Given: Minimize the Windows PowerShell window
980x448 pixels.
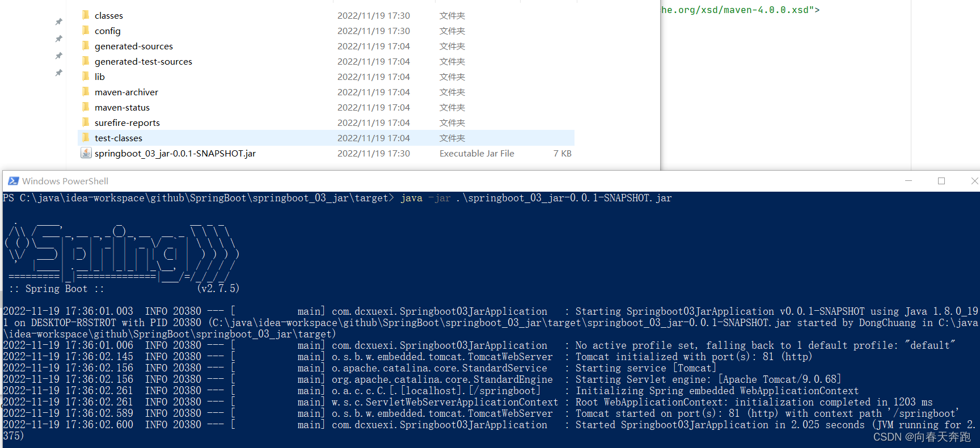Looking at the screenshot, I should (x=909, y=181).
